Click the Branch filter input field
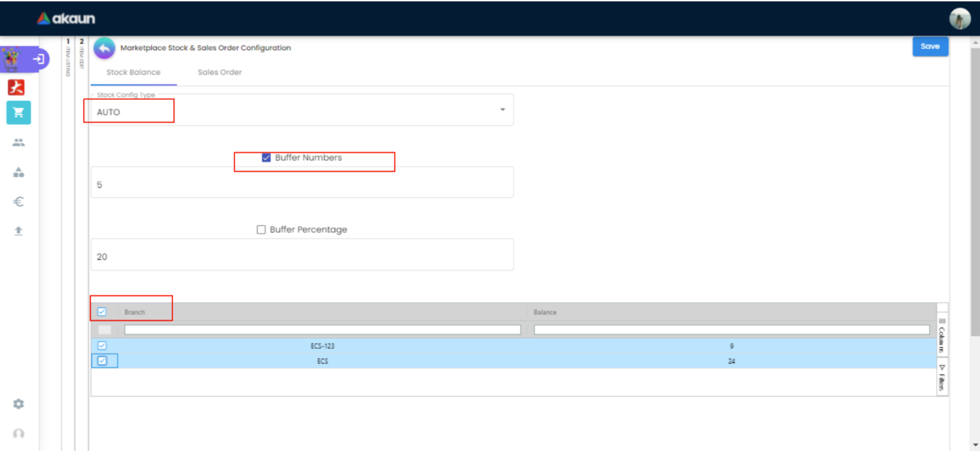 322,330
